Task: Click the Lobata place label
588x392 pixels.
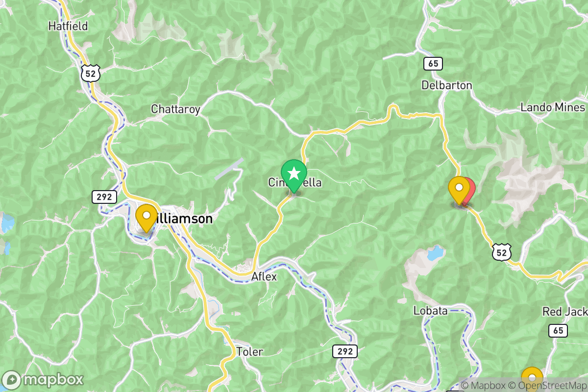Action: coord(431,311)
